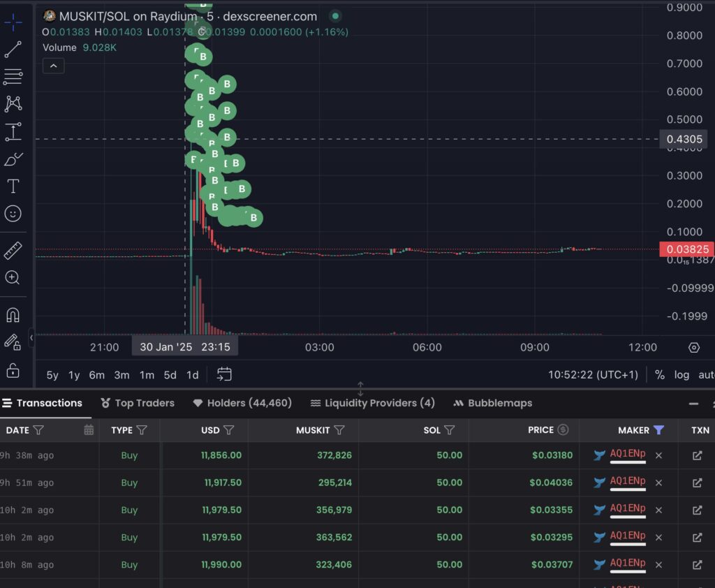Viewport: 715px width, 588px height.
Task: Select the Text annotation tool
Action: point(13,186)
